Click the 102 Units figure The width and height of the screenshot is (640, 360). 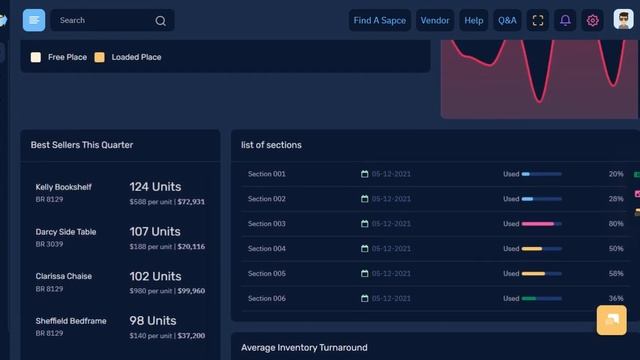coord(155,277)
